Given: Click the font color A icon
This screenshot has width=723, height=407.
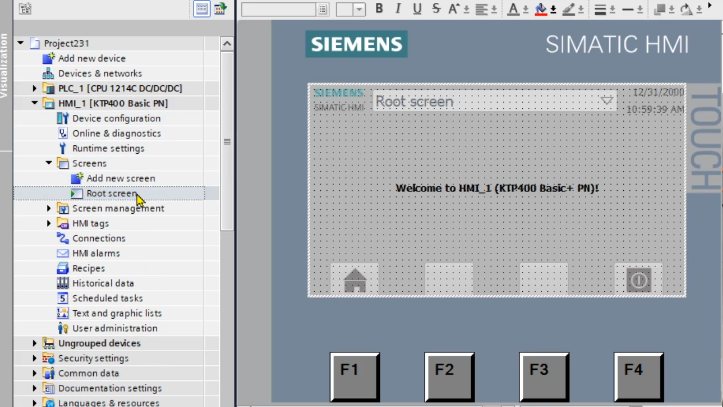Looking at the screenshot, I should [513, 9].
